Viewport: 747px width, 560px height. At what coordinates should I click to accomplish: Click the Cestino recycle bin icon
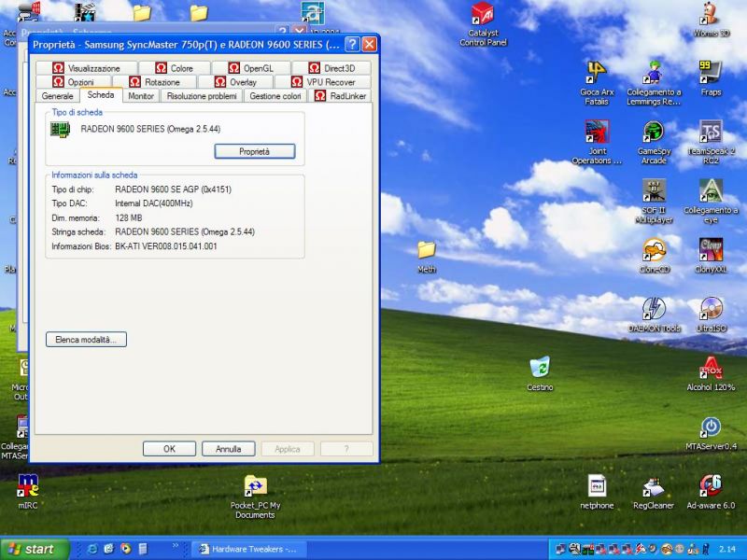click(540, 374)
